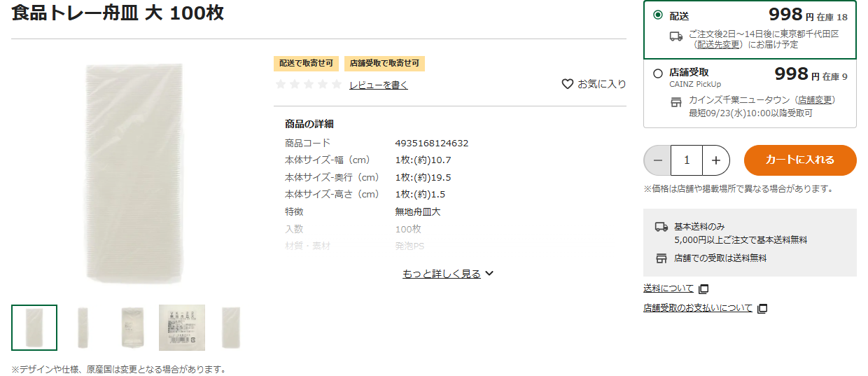
Task: Click 店舗変更 link
Action: [x=815, y=100]
